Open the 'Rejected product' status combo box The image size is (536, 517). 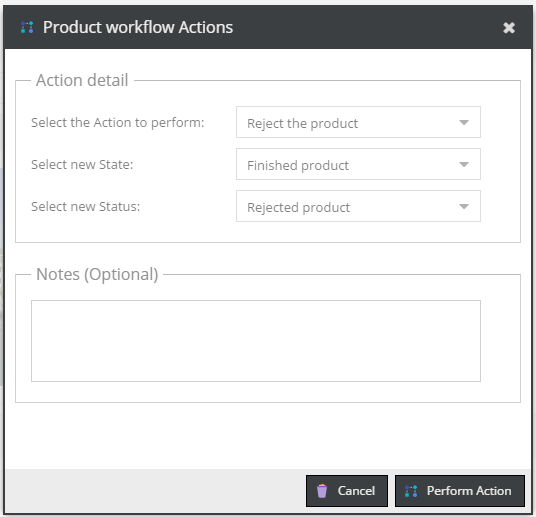358,206
